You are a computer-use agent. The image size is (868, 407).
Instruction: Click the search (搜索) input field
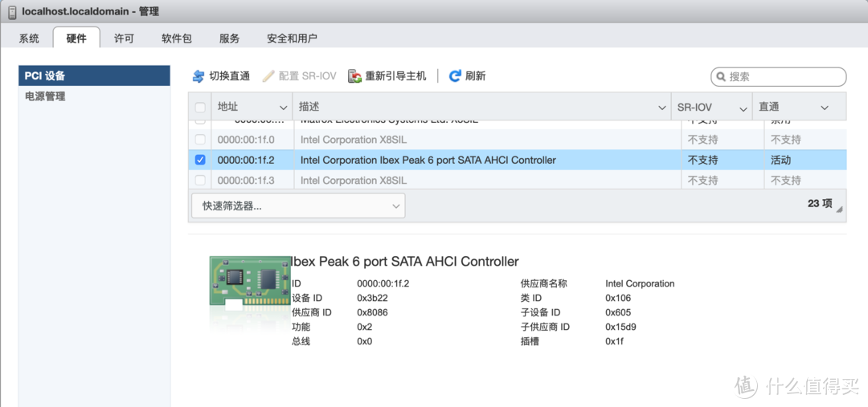[784, 77]
